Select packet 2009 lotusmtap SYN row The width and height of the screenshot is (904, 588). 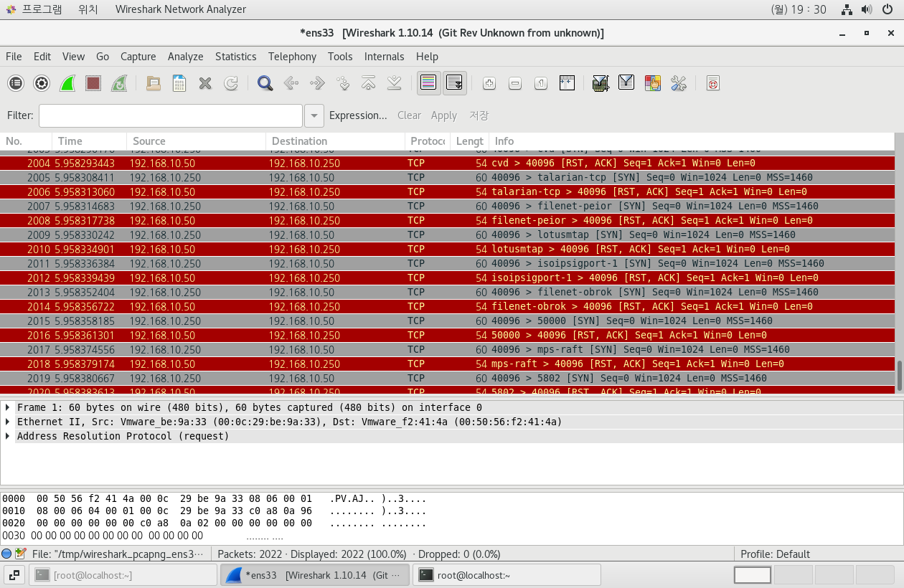(x=447, y=234)
